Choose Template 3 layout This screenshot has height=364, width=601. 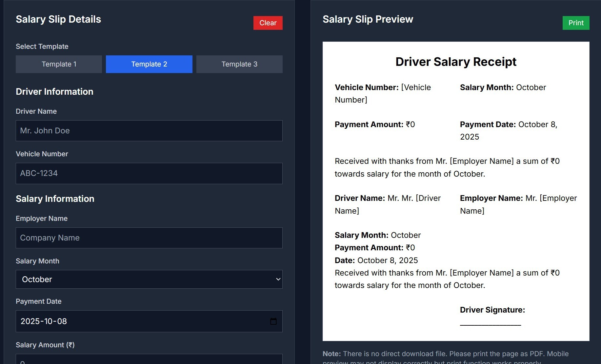pyautogui.click(x=239, y=64)
